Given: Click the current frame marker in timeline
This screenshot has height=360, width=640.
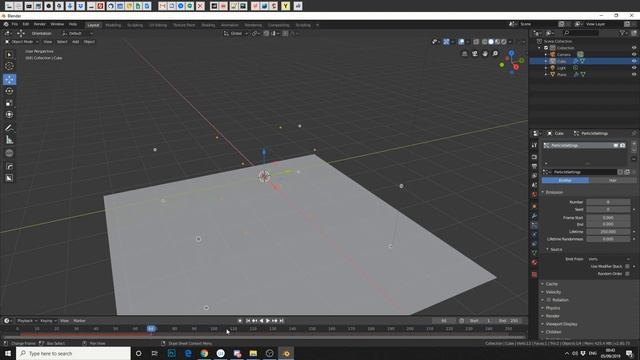Looking at the screenshot, I should pyautogui.click(x=151, y=329).
